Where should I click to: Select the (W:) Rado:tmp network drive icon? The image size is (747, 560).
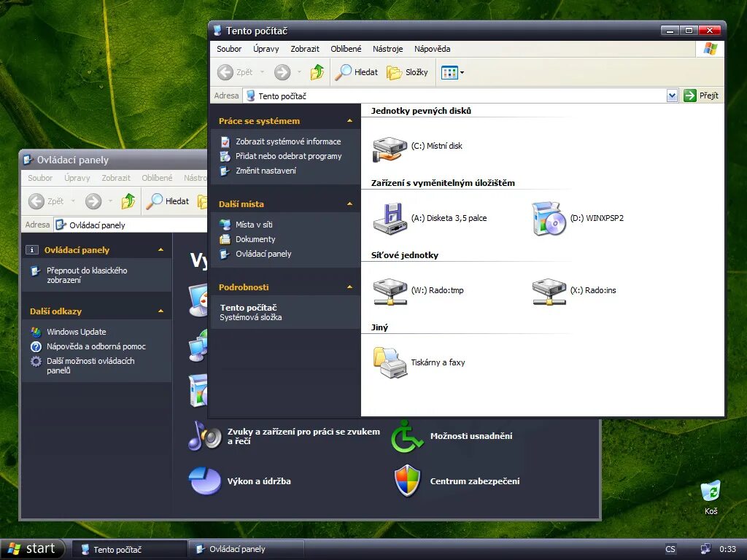click(390, 291)
